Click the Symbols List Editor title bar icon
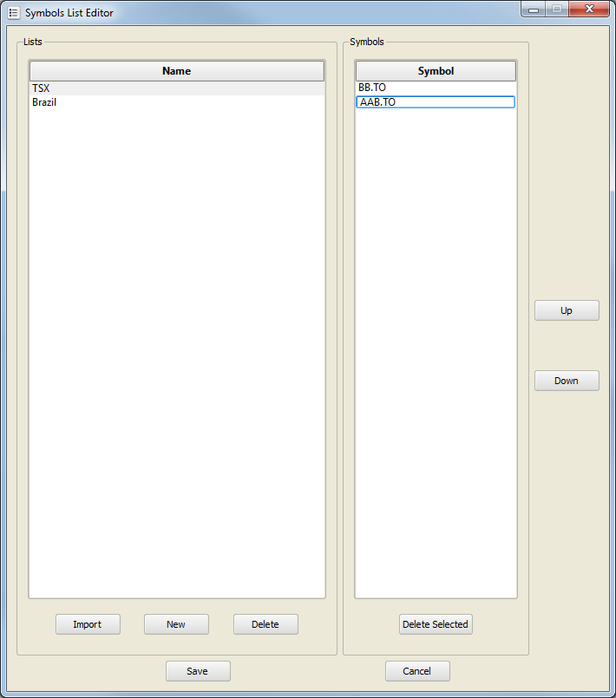The height and width of the screenshot is (698, 616). pos(13,13)
